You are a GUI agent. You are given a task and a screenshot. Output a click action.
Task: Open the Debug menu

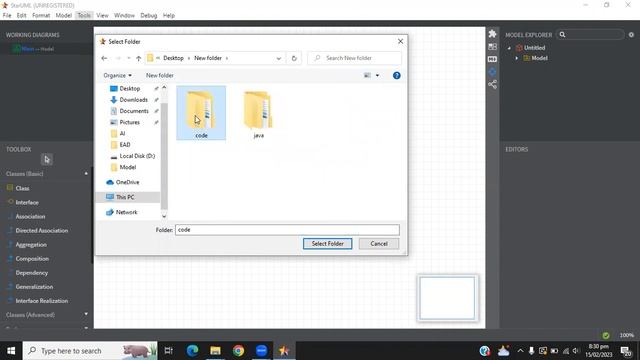click(x=149, y=16)
